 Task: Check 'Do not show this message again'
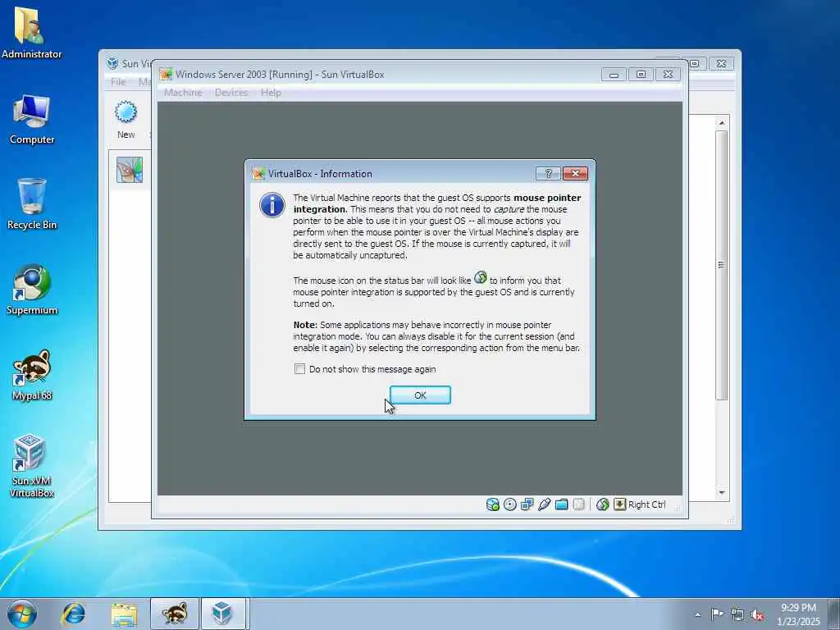300,368
